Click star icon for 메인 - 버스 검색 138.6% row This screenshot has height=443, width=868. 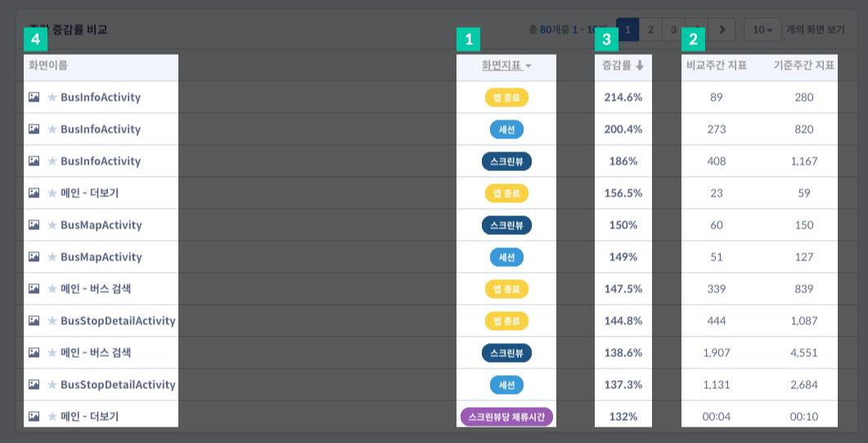pyautogui.click(x=52, y=353)
